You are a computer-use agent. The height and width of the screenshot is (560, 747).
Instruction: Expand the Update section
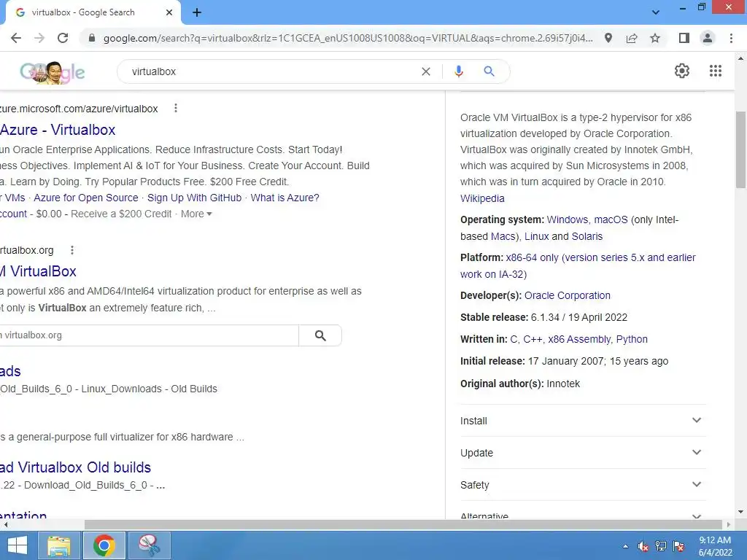click(x=583, y=452)
